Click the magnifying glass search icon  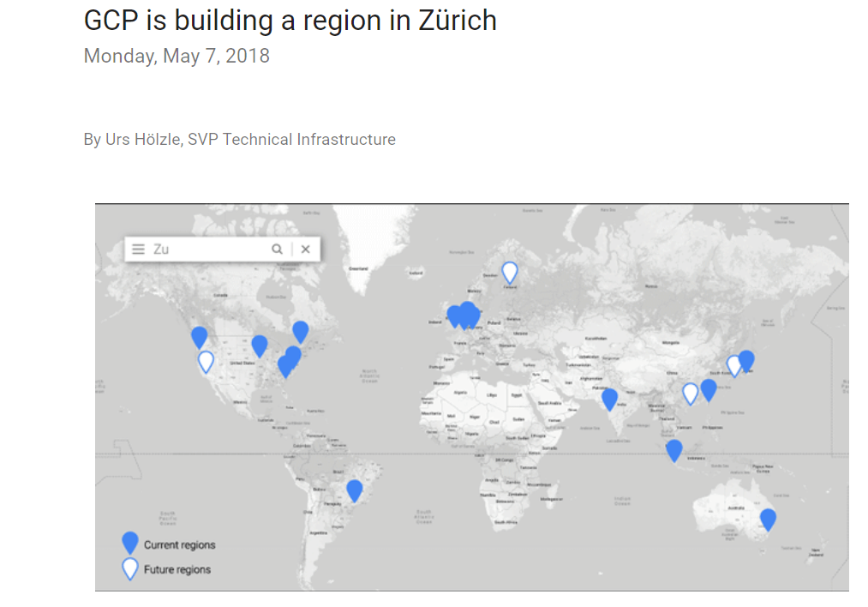[x=277, y=249]
